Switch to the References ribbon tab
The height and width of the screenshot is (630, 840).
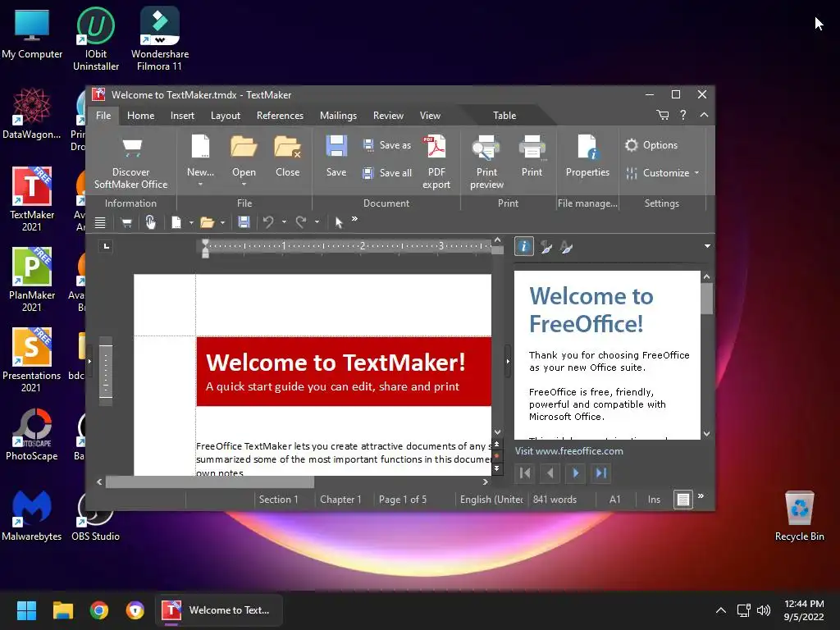click(280, 116)
